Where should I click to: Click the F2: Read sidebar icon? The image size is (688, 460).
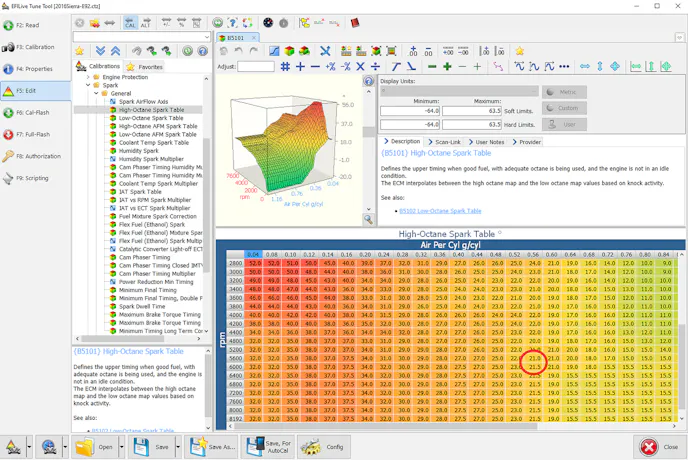point(9,25)
